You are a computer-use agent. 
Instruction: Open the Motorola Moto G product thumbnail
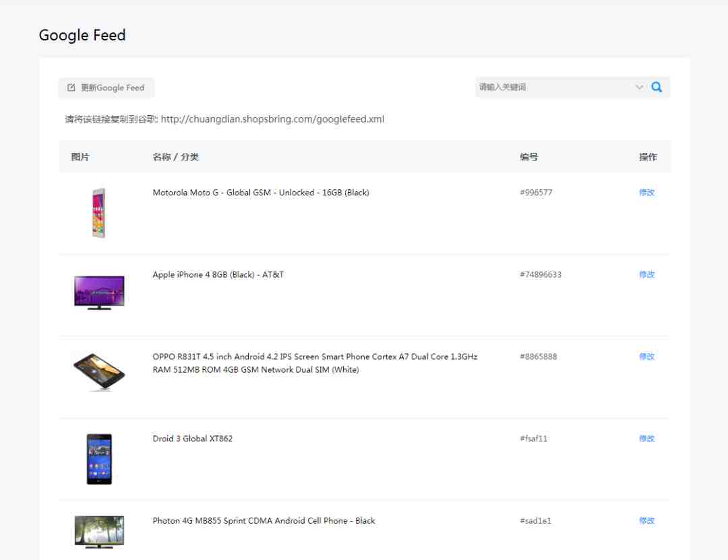pos(99,213)
